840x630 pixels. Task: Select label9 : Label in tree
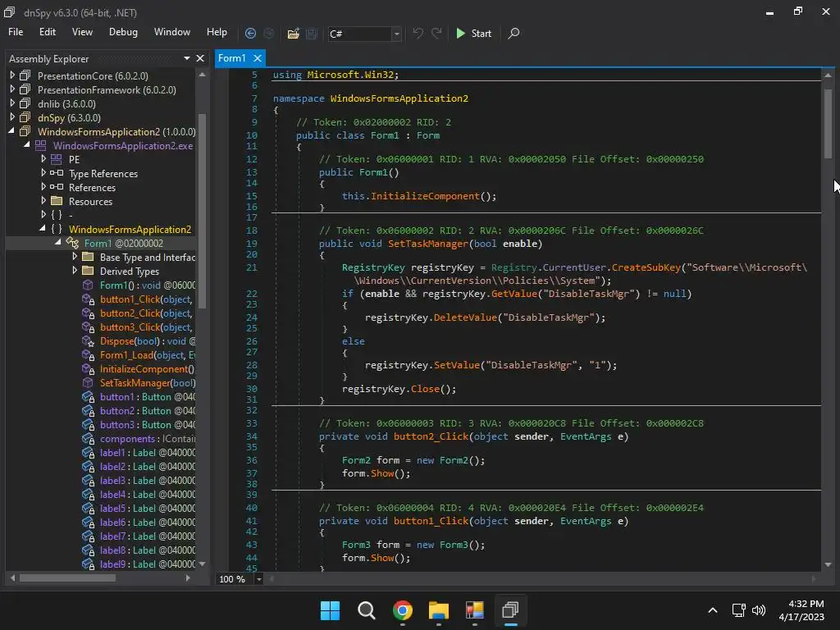(148, 564)
